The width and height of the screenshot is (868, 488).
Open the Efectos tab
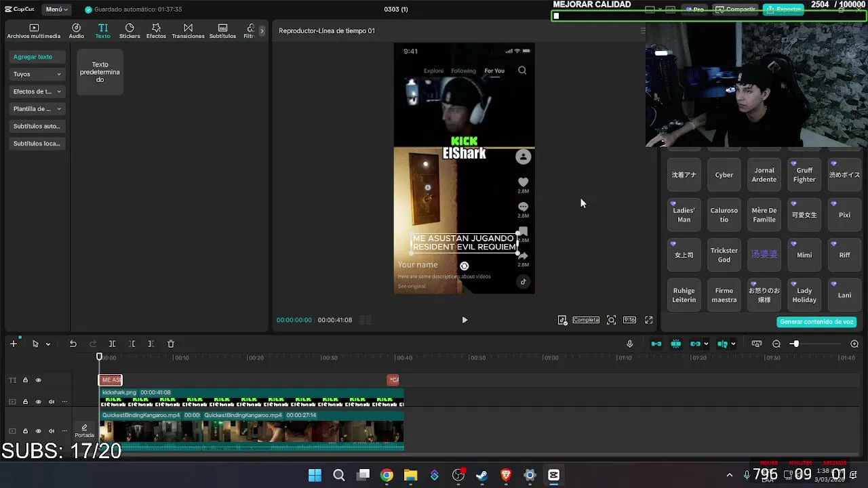tap(156, 31)
